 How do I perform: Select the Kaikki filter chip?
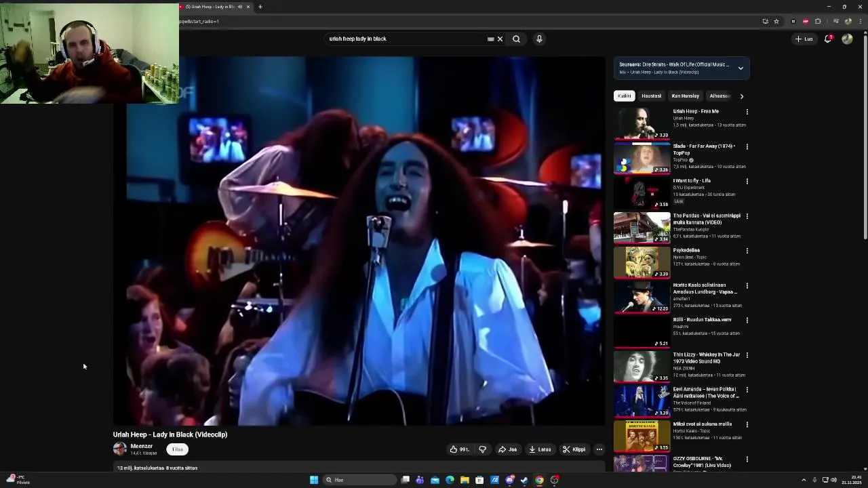(624, 96)
